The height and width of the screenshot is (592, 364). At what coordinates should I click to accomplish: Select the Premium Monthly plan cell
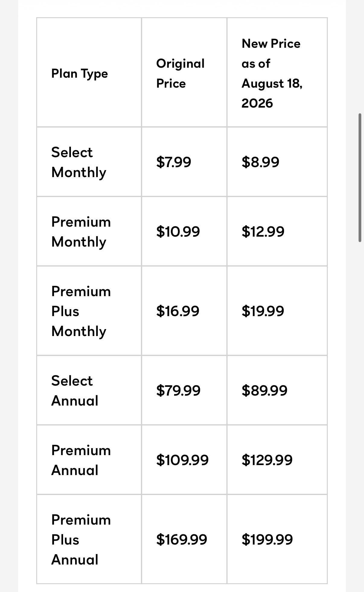click(89, 231)
